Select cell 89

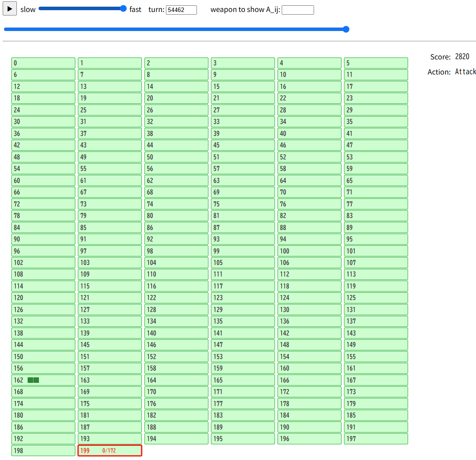pos(376,228)
